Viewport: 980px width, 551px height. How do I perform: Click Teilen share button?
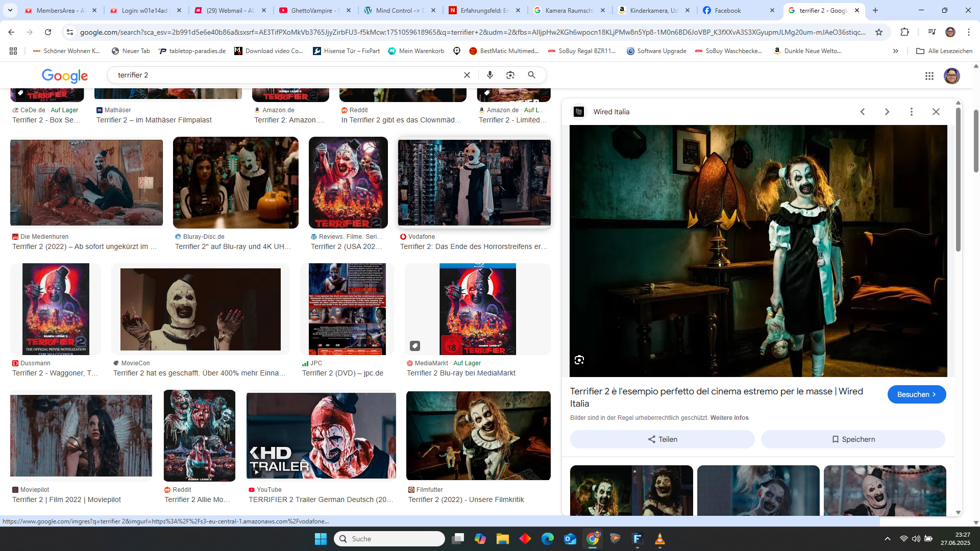(662, 439)
